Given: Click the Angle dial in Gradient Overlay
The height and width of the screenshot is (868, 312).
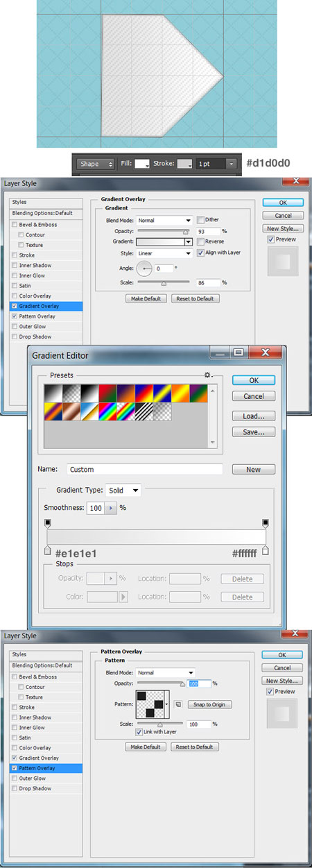Looking at the screenshot, I should 146,268.
